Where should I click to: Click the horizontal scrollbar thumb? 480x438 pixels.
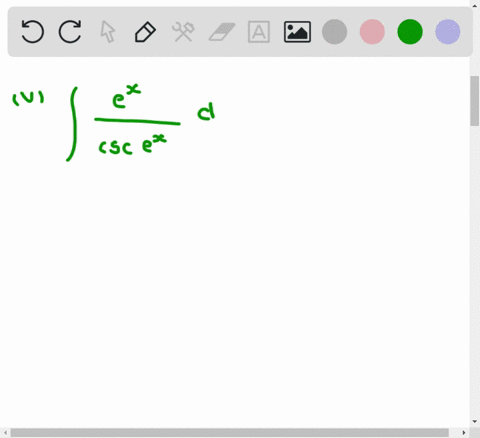point(229,433)
